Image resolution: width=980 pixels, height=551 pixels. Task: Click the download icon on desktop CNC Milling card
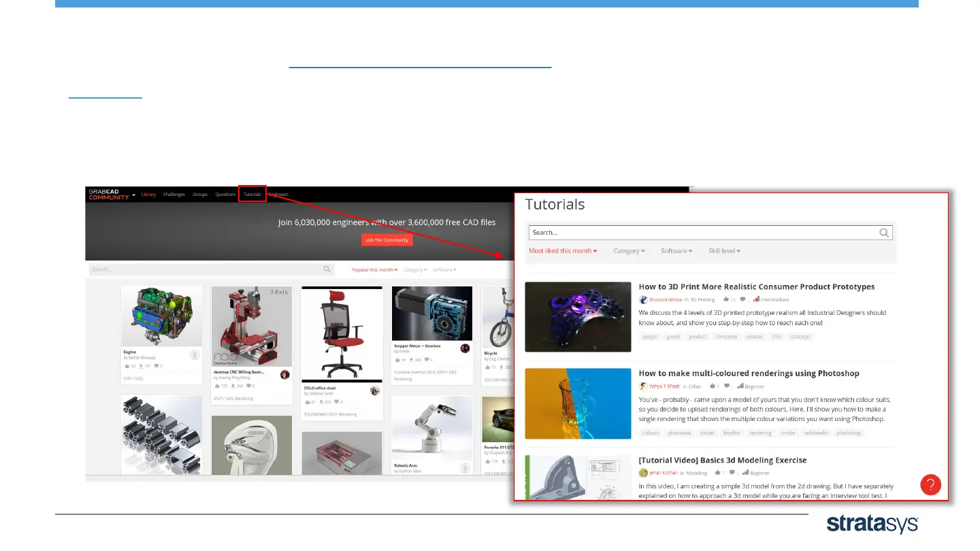coord(231,386)
